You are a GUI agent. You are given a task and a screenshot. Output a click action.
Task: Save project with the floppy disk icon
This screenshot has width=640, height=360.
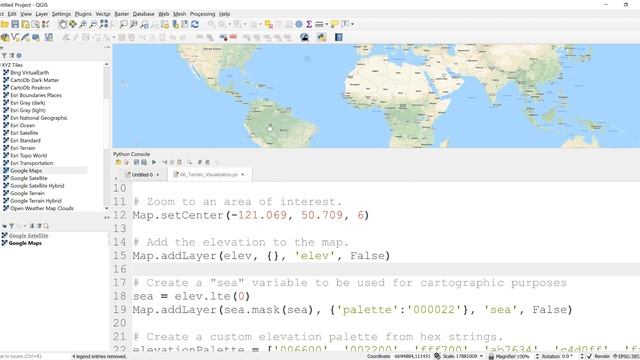tap(15, 24)
